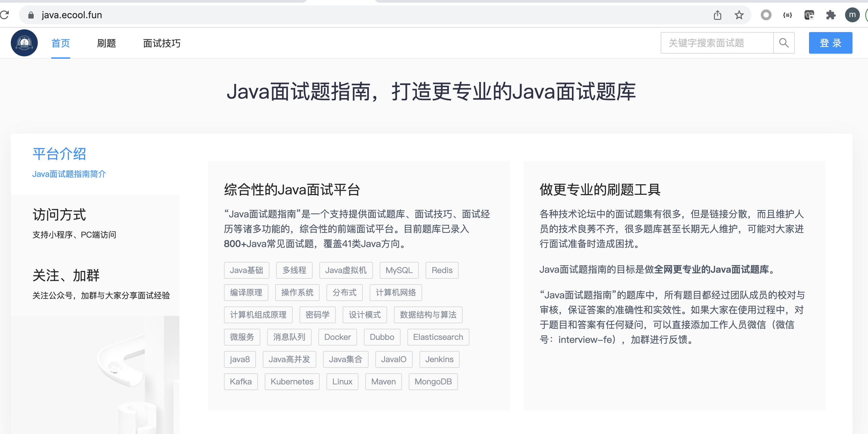Click the 多线程 tag

(x=294, y=270)
